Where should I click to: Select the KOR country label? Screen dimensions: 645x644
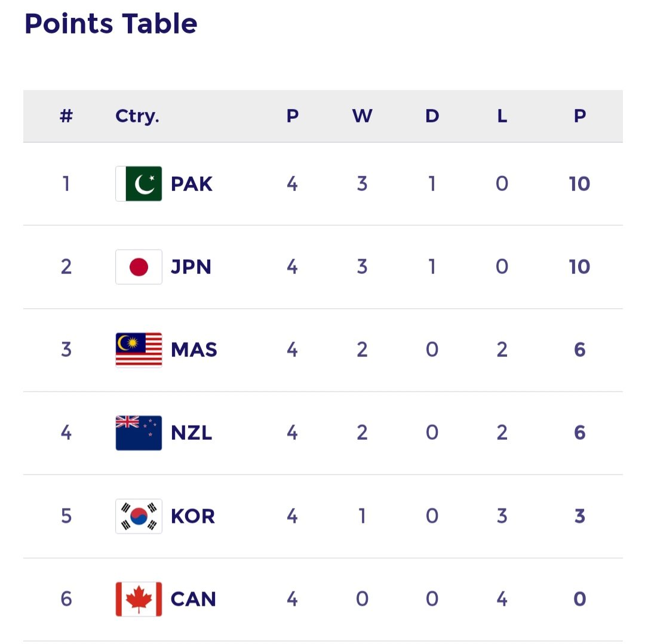(x=193, y=517)
